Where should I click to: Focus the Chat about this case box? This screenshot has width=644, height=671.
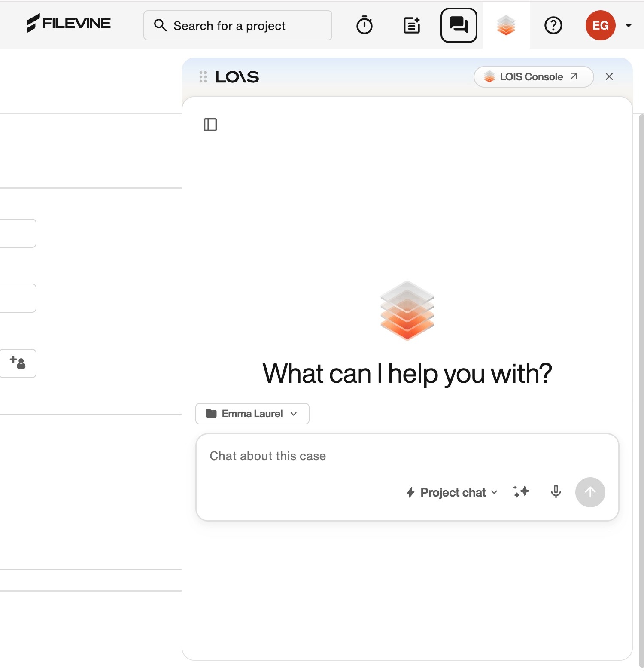(x=407, y=456)
